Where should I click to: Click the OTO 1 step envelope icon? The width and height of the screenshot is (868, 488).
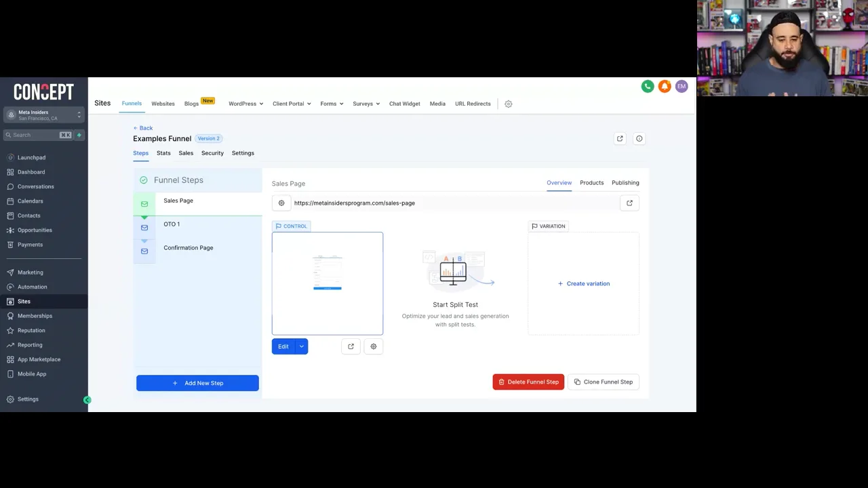[x=144, y=228]
